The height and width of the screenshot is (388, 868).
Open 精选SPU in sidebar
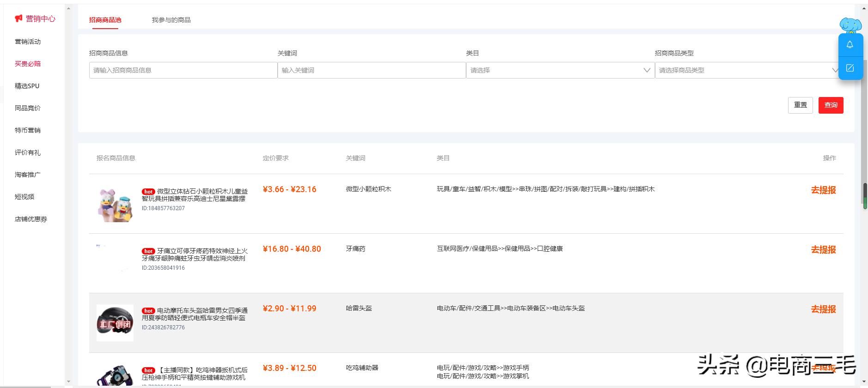[x=27, y=86]
